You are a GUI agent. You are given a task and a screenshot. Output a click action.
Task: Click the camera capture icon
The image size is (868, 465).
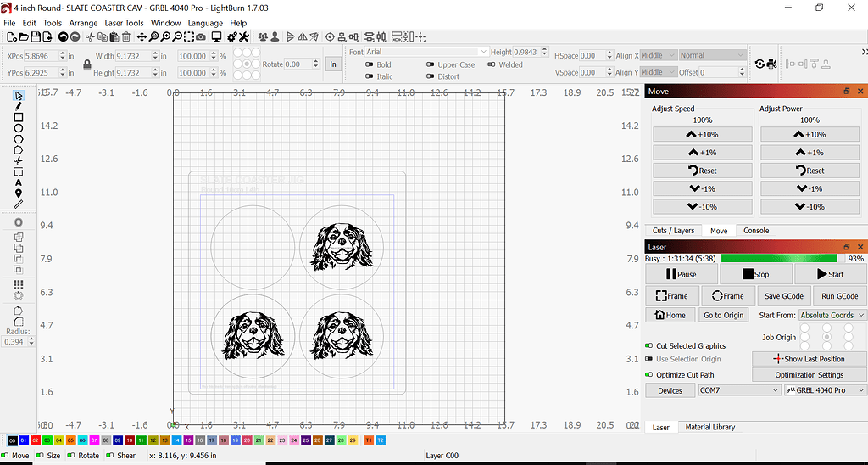[x=200, y=37]
